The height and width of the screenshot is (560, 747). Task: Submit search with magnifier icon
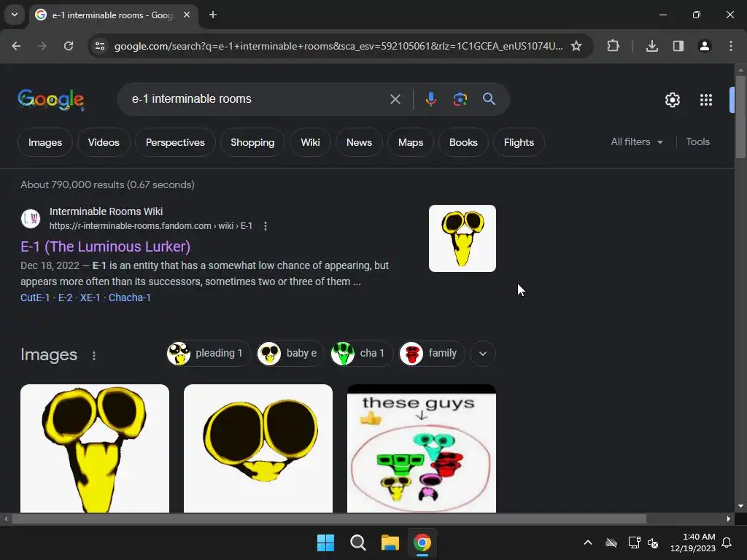pos(489,99)
